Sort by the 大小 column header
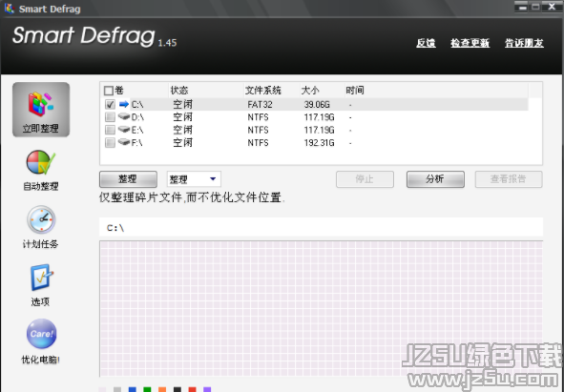Screen dimensions: 564x392 [x=310, y=91]
